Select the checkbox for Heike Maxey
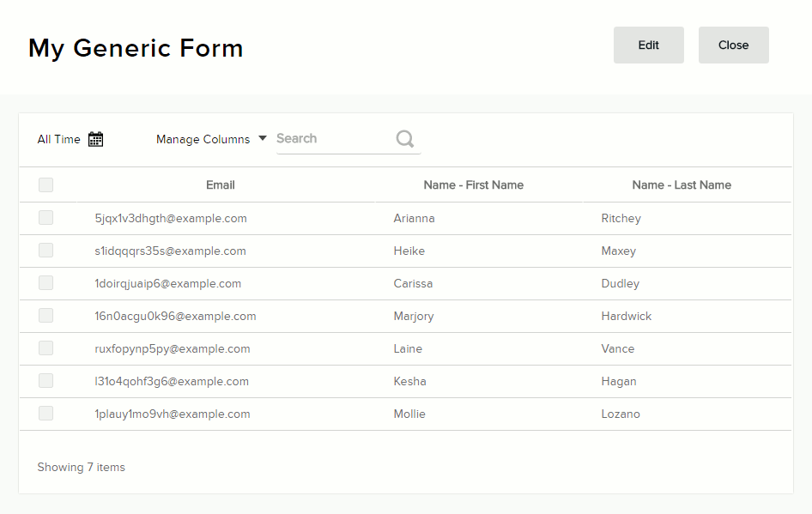812x514 pixels. point(45,251)
